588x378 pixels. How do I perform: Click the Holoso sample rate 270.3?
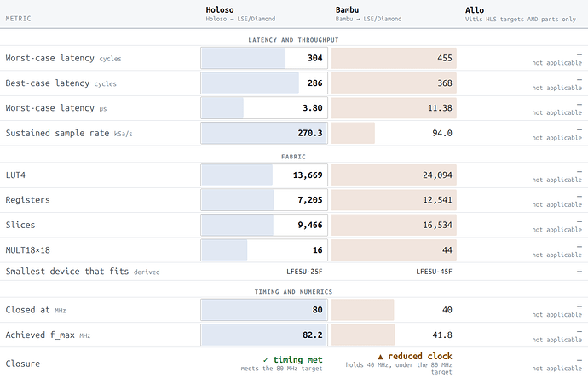pos(309,133)
